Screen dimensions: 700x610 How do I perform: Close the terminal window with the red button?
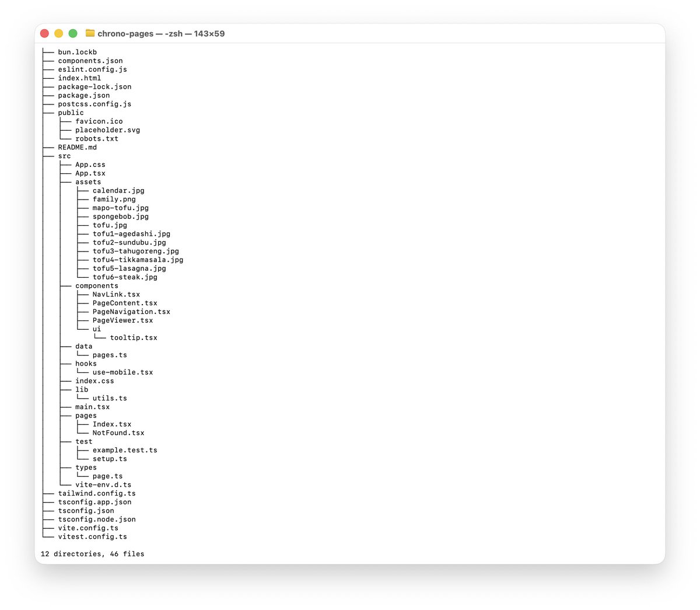tap(44, 33)
